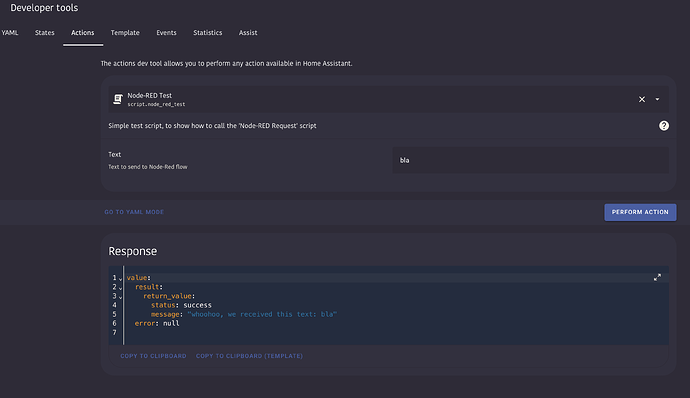Open the action picker dropdown arrow
The image size is (690, 398).
pos(657,100)
